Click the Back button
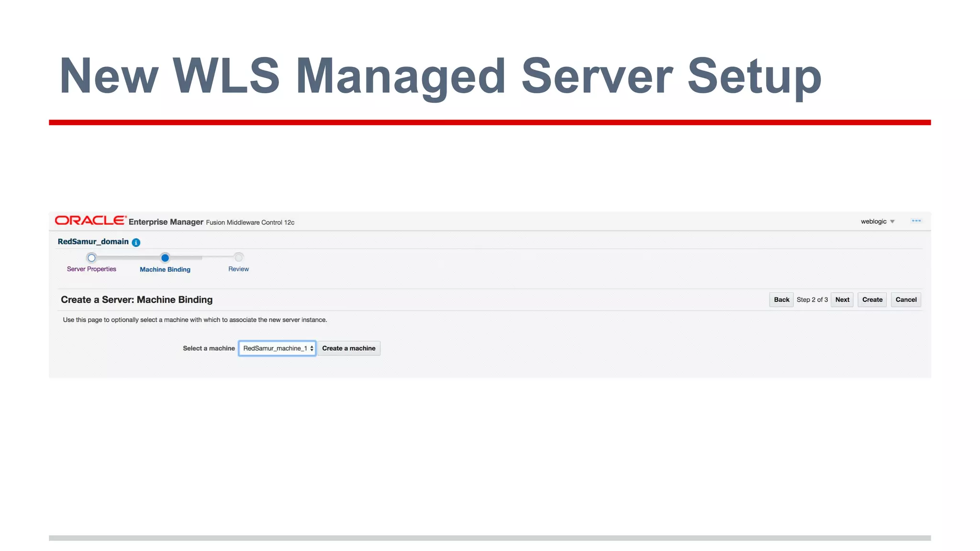The image size is (980, 551). (x=781, y=300)
